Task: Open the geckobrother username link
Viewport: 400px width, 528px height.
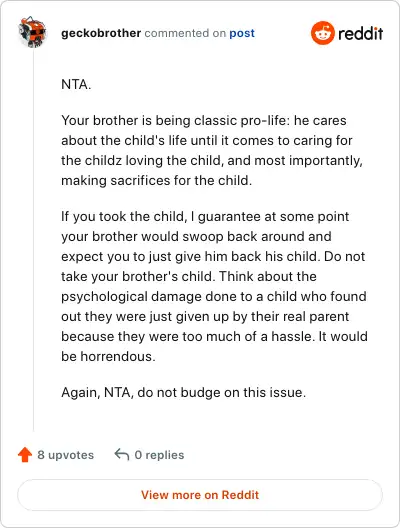Action: point(101,33)
